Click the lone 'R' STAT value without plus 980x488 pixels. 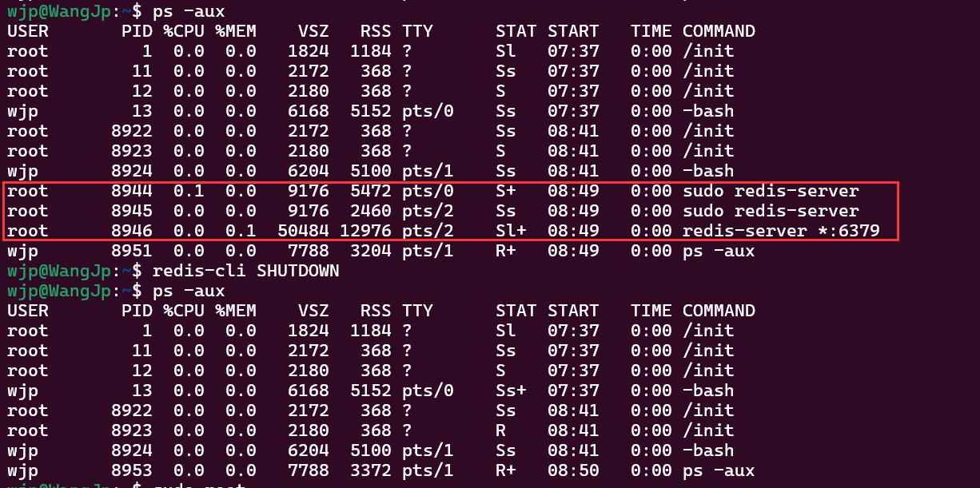pyautogui.click(x=500, y=430)
